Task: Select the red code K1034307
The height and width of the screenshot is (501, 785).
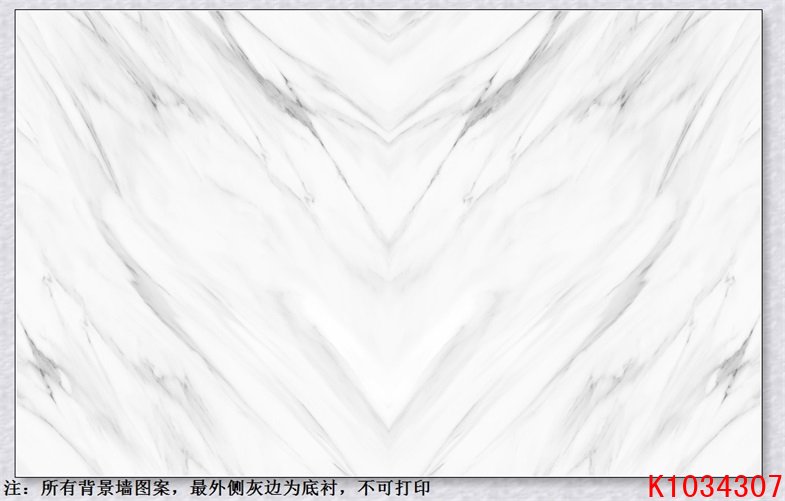Action: click(x=715, y=487)
